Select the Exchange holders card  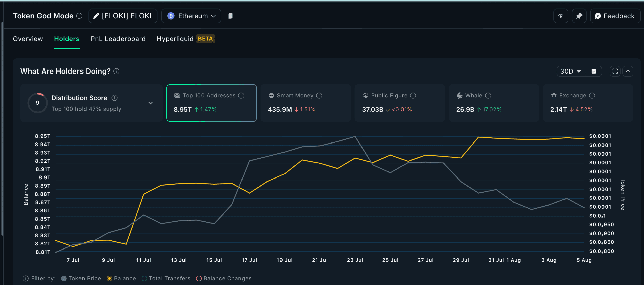588,103
